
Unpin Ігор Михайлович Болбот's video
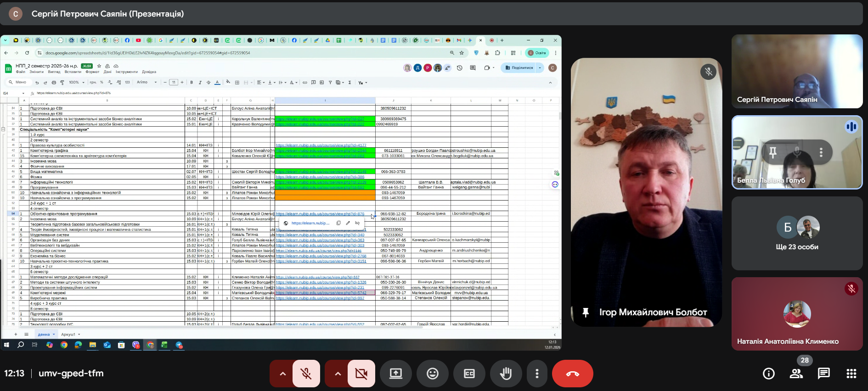(586, 313)
